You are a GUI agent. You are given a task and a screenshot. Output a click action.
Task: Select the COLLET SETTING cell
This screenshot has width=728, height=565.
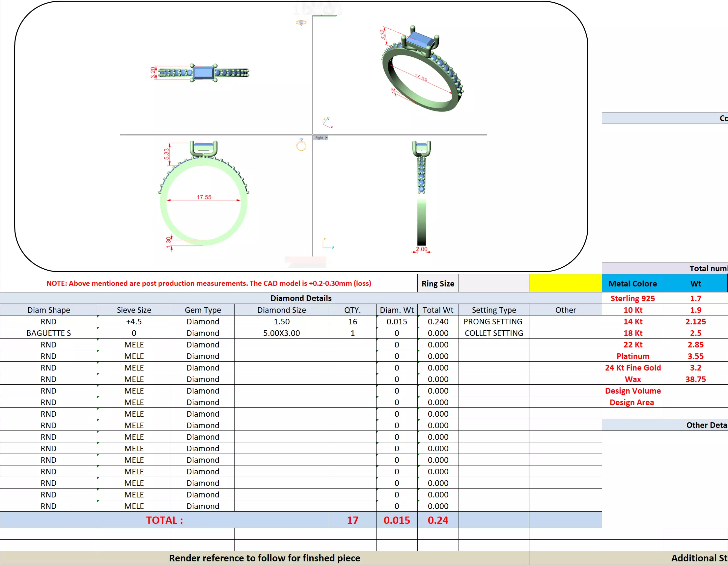(x=494, y=333)
